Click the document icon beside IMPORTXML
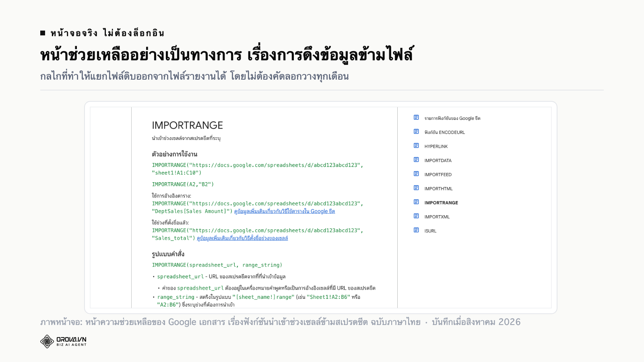This screenshot has height=362, width=644. tap(416, 216)
